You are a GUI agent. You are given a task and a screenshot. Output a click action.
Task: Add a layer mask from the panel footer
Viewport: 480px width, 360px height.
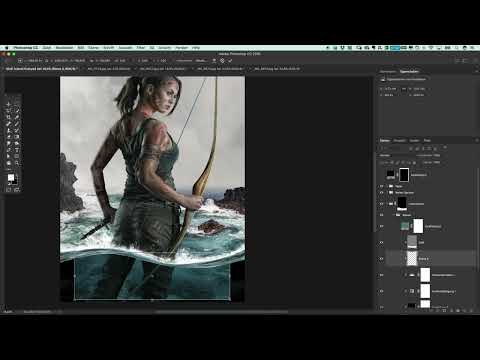(x=444, y=311)
